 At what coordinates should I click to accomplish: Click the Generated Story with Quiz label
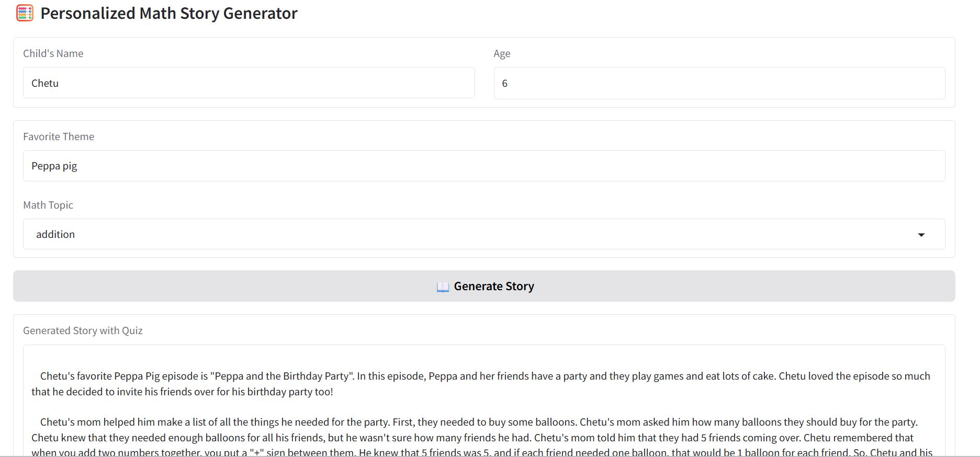pyautogui.click(x=83, y=330)
